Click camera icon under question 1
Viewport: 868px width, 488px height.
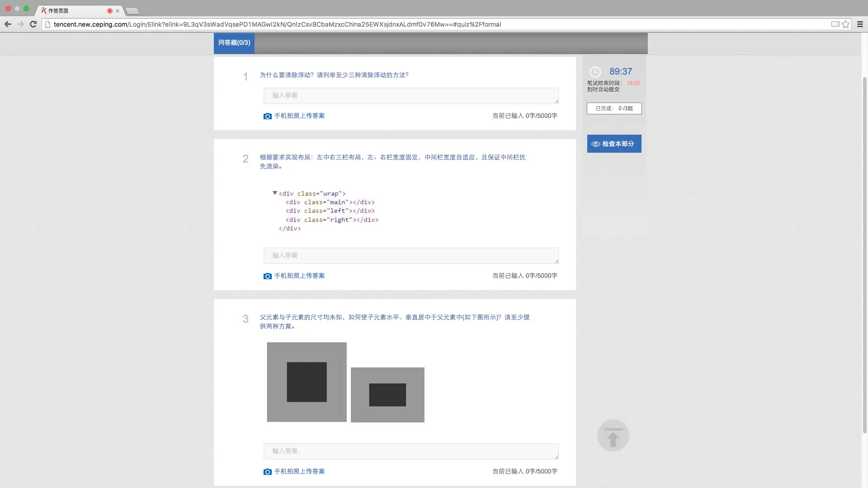click(x=267, y=116)
